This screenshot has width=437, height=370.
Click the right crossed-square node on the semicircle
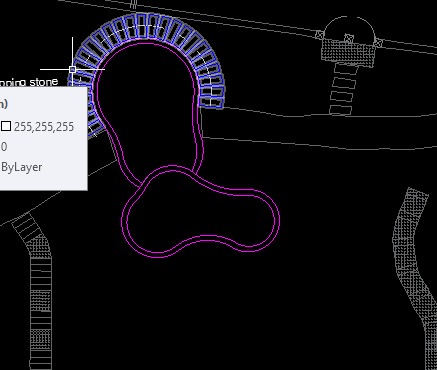[x=378, y=43]
